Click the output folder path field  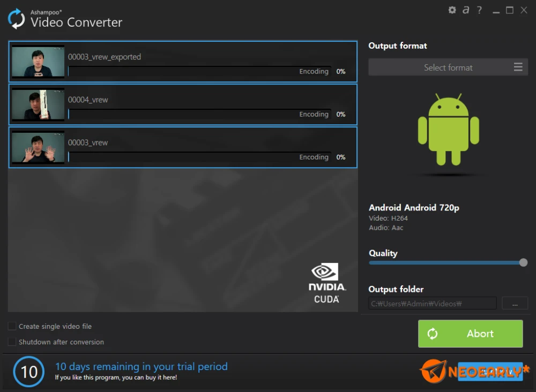pyautogui.click(x=433, y=303)
